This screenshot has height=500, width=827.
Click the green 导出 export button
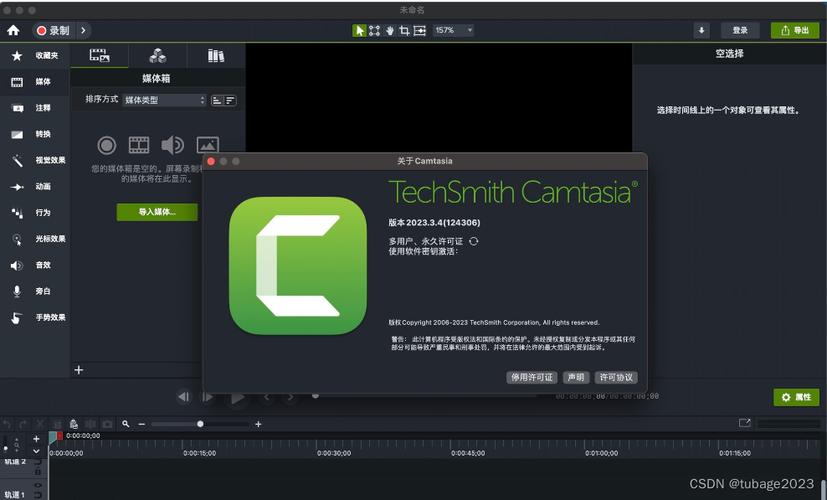pos(795,31)
